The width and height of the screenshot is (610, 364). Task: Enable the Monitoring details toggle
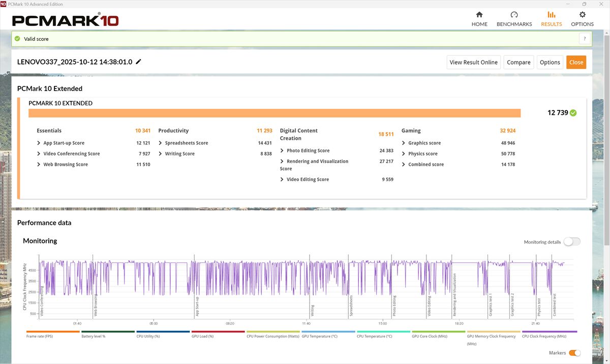[x=571, y=242]
